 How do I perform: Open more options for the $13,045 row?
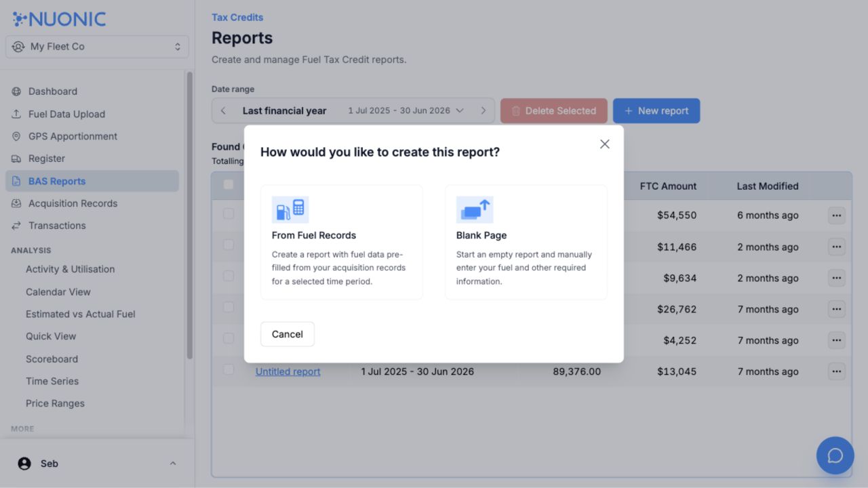(x=837, y=371)
